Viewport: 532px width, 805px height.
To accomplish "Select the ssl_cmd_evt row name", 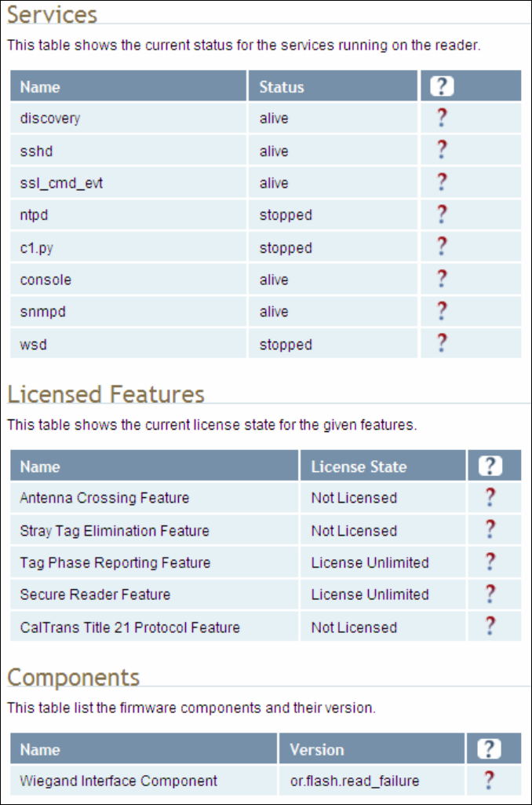I will click(61, 183).
